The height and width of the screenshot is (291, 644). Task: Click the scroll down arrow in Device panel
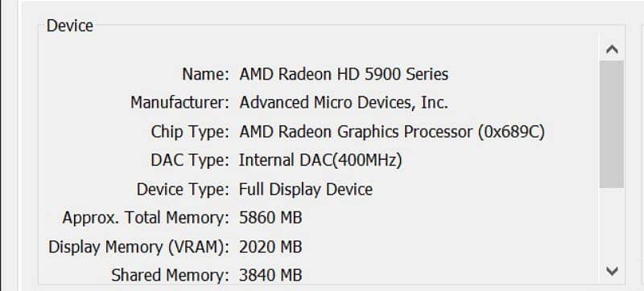pyautogui.click(x=612, y=271)
